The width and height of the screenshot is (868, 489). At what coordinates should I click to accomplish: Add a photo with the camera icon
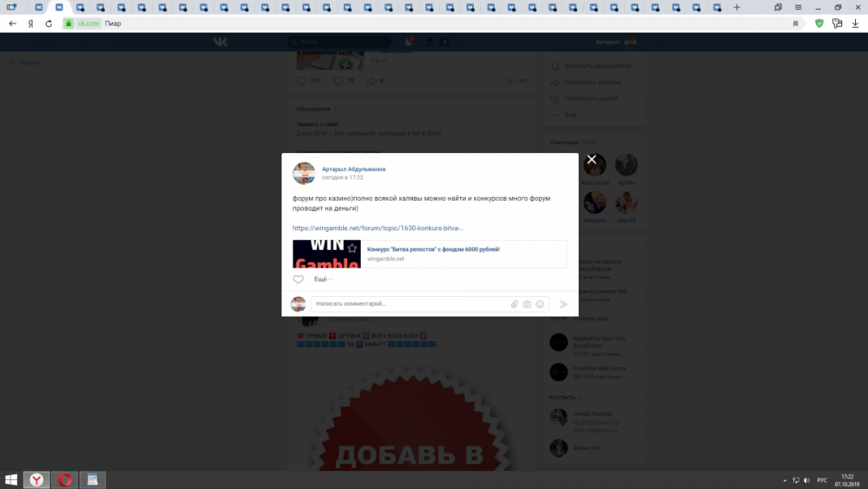click(527, 304)
